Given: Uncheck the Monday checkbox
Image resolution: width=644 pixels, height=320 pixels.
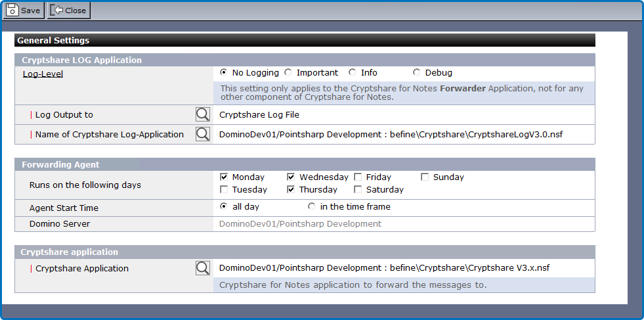Looking at the screenshot, I should (x=224, y=177).
